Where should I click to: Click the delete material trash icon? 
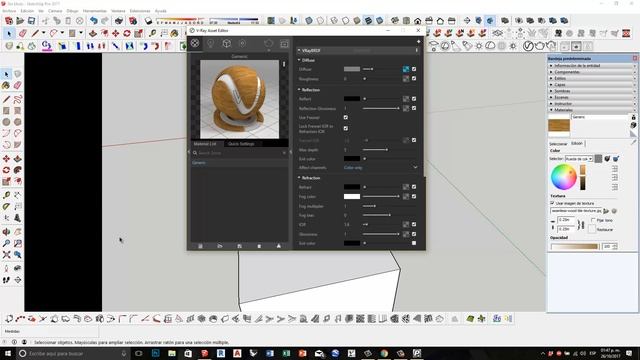coord(259,246)
